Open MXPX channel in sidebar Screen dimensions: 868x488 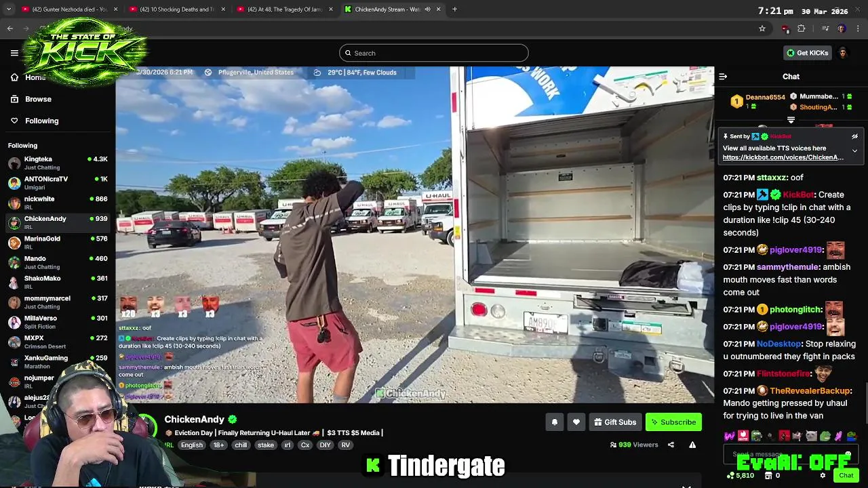[58, 342]
